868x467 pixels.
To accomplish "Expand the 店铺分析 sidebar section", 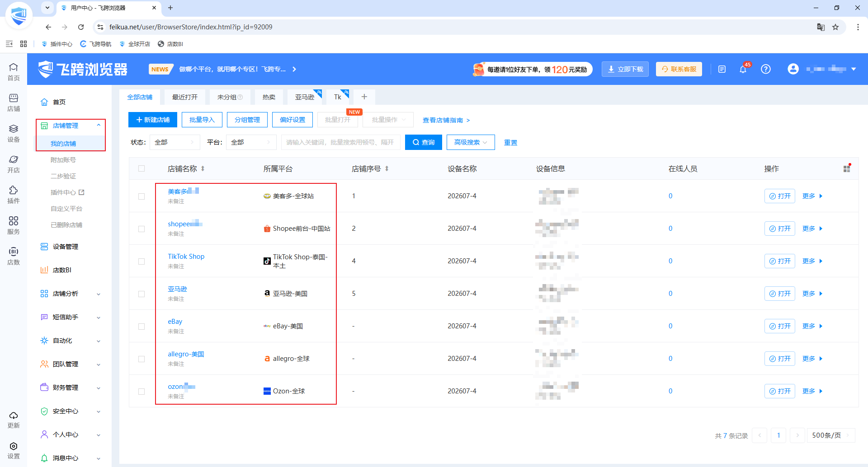I will point(99,294).
